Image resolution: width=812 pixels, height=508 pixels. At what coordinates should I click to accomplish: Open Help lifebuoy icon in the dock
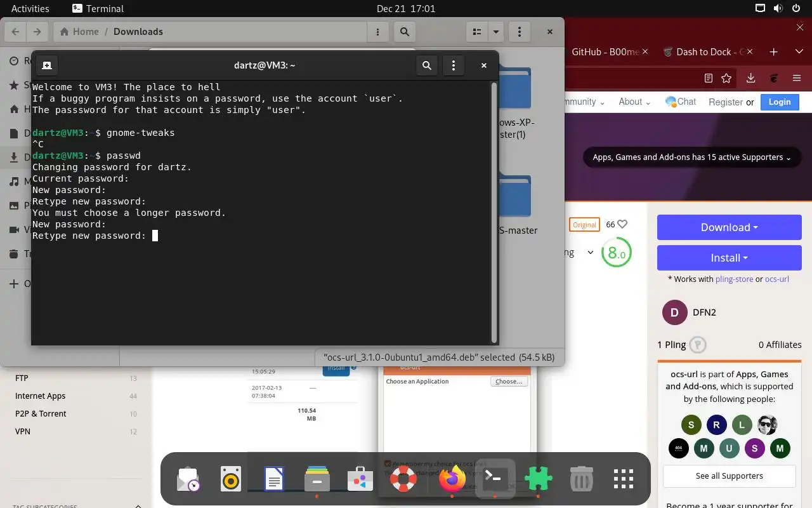tap(403, 479)
